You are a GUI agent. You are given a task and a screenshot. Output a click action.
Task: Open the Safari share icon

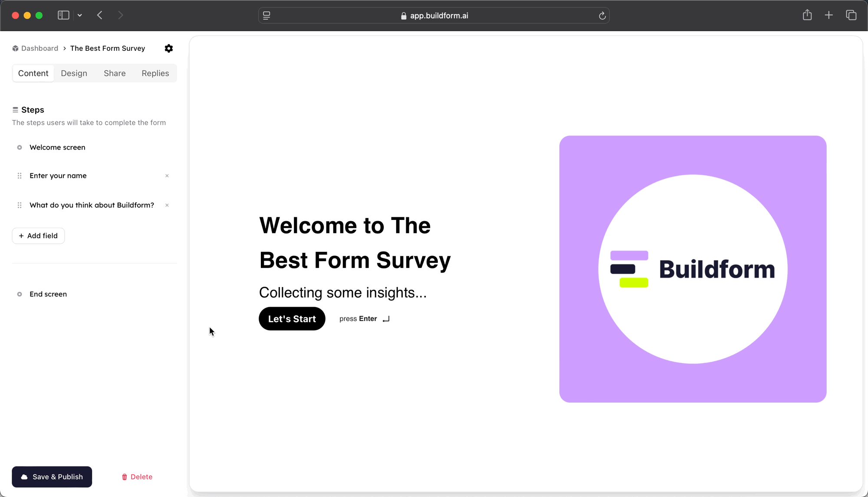807,15
